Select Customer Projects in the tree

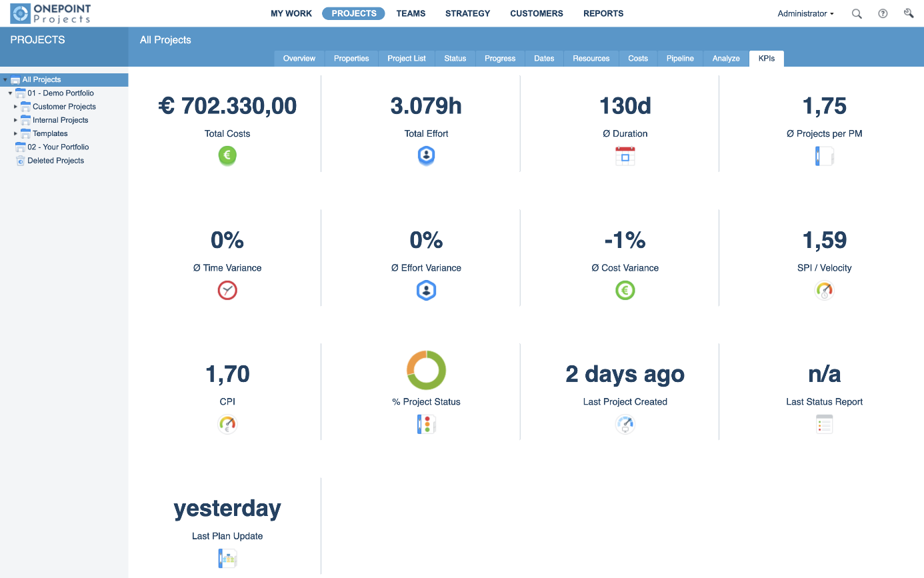(x=64, y=107)
